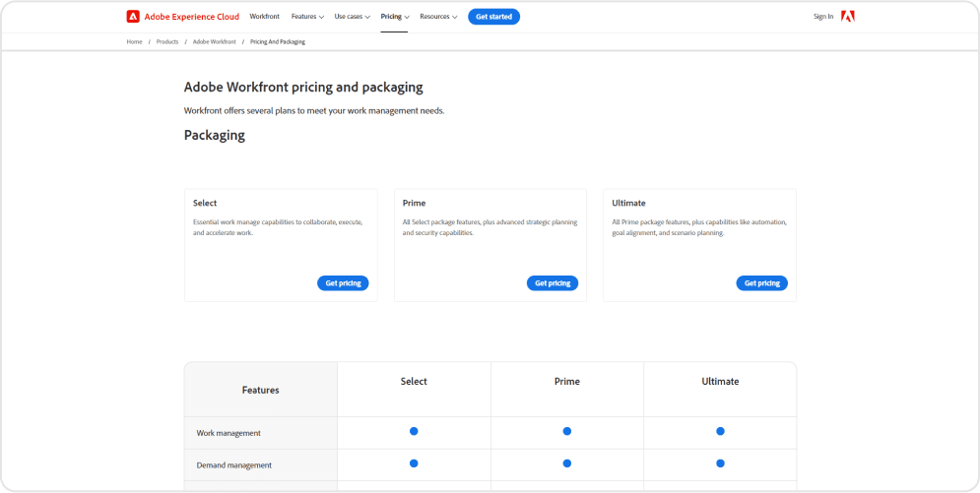Viewport: 980px width, 493px height.
Task: Click the Adobe Workfront pricing and packaging heading
Action: pos(303,88)
